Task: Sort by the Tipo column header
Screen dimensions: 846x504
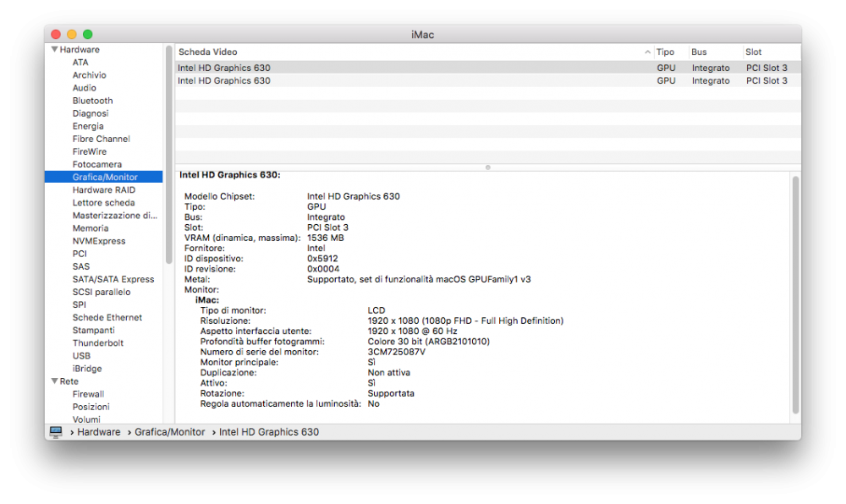Action: point(665,52)
